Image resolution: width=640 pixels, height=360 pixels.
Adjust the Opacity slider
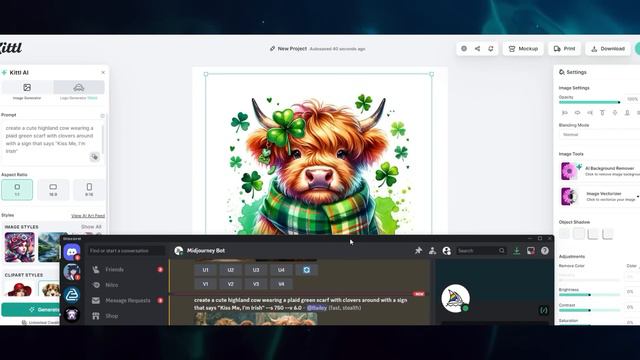pos(589,102)
